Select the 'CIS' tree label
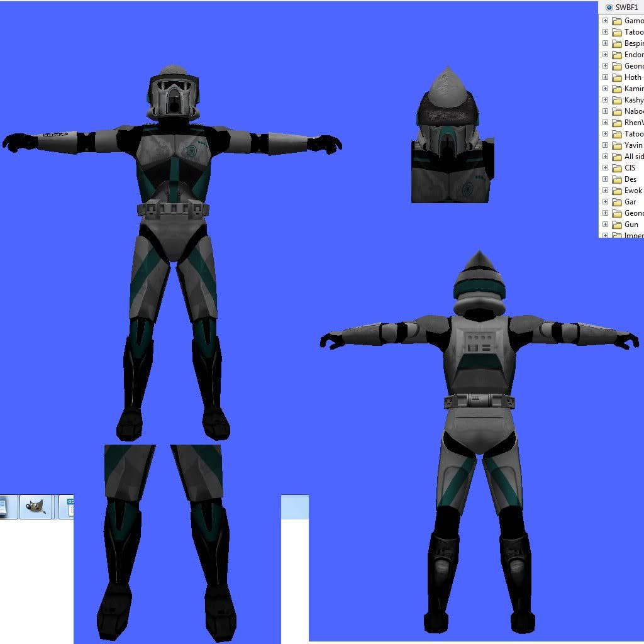644x644 pixels. click(x=630, y=167)
